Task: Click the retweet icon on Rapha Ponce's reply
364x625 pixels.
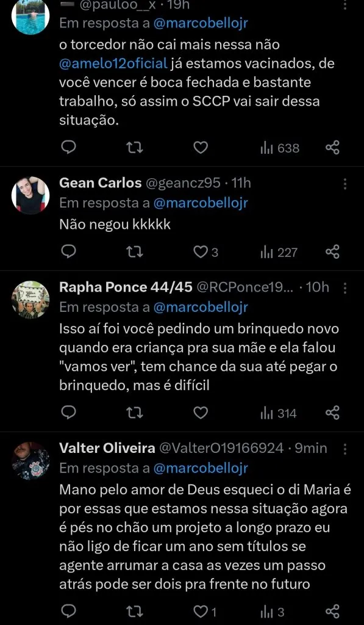Action: (x=135, y=413)
